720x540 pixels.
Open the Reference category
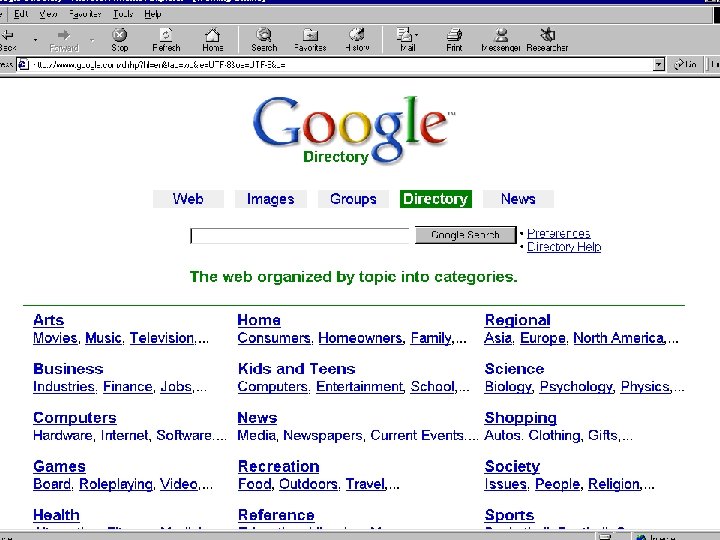click(x=276, y=515)
